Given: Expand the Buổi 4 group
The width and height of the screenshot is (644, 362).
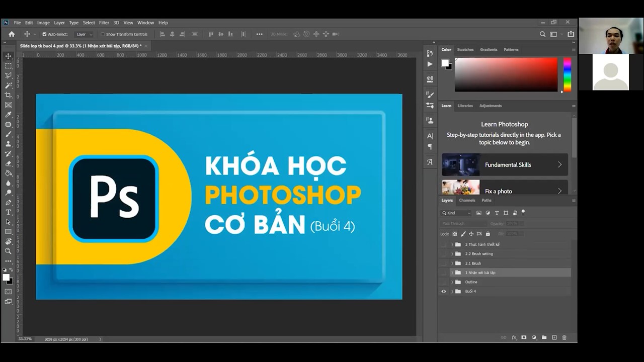Looking at the screenshot, I should coord(452,292).
